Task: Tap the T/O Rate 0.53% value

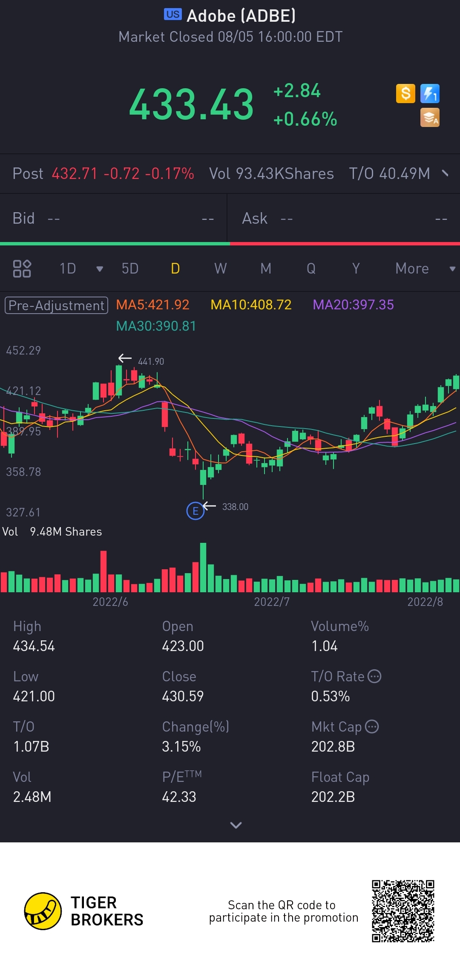Action: click(330, 696)
